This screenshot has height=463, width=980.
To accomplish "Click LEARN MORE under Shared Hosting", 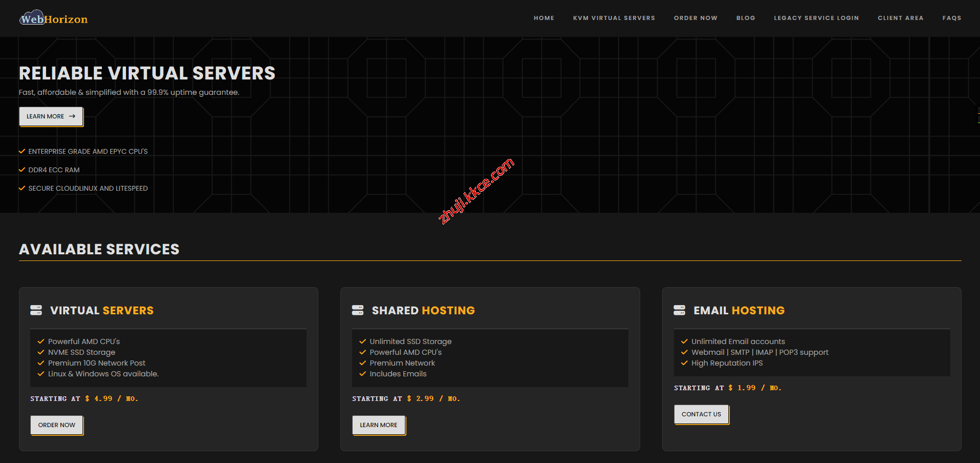I will point(378,425).
